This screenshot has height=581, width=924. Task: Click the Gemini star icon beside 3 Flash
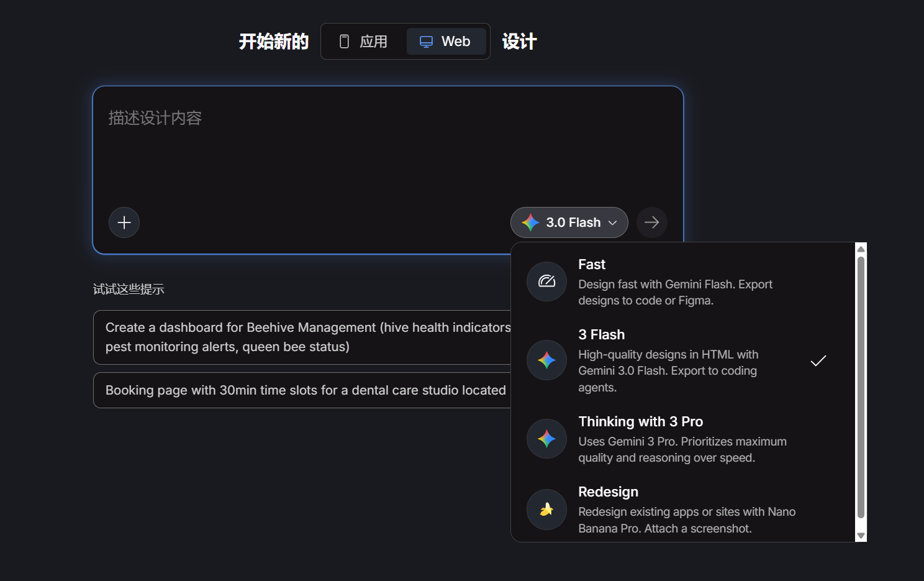pyautogui.click(x=546, y=360)
